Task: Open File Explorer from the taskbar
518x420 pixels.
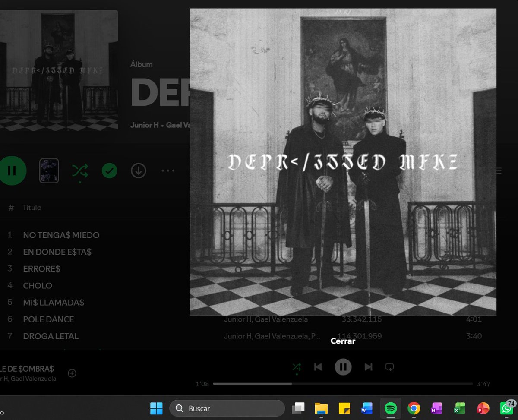Action: click(x=321, y=408)
